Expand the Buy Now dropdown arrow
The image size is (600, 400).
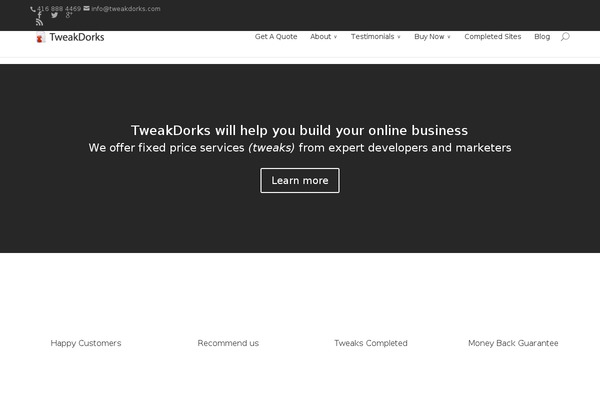[x=448, y=37]
